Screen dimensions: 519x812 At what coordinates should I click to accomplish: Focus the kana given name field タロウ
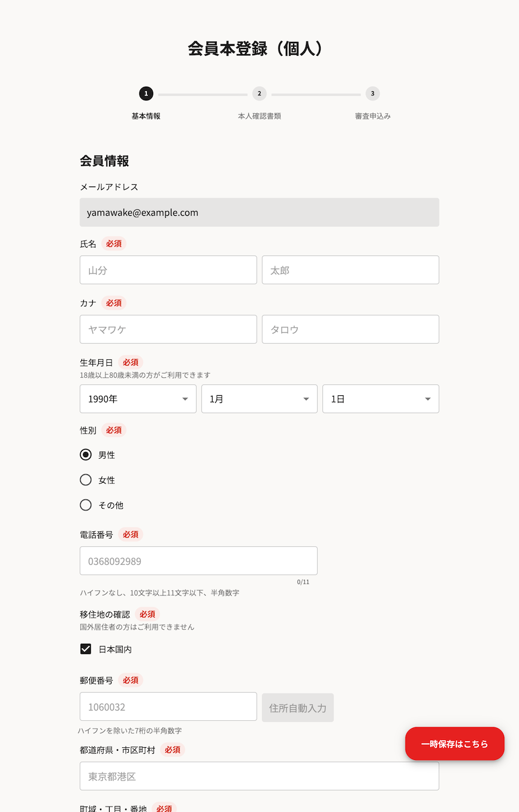[351, 329]
